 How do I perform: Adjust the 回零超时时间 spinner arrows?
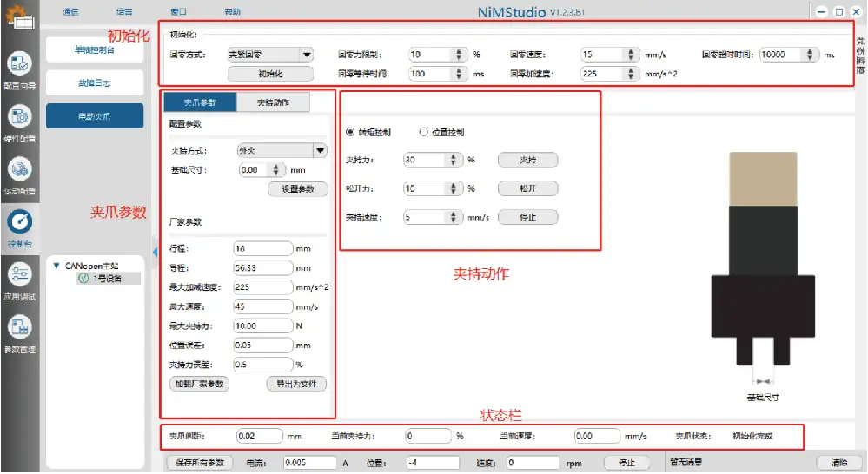(809, 55)
